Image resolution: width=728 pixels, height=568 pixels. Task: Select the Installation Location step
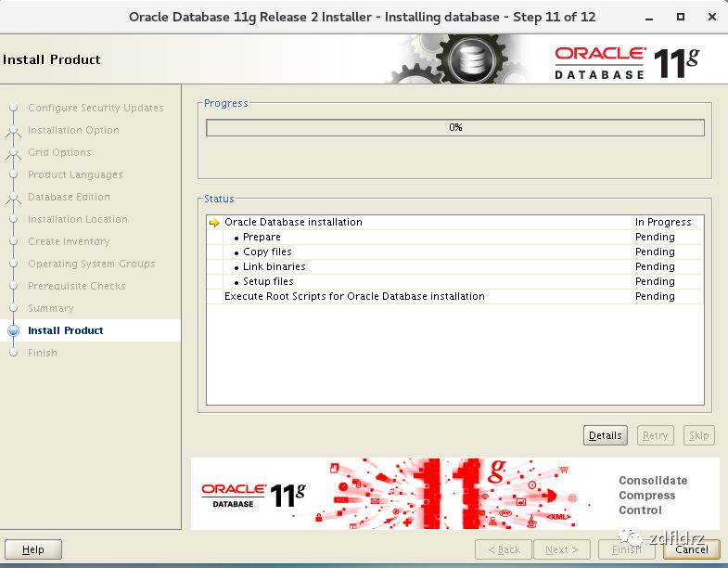(78, 219)
